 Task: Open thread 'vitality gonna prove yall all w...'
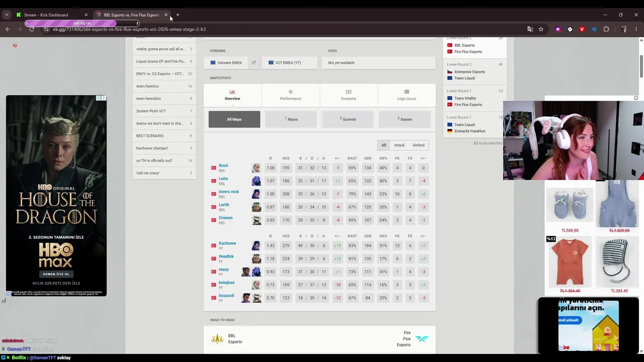point(164,49)
